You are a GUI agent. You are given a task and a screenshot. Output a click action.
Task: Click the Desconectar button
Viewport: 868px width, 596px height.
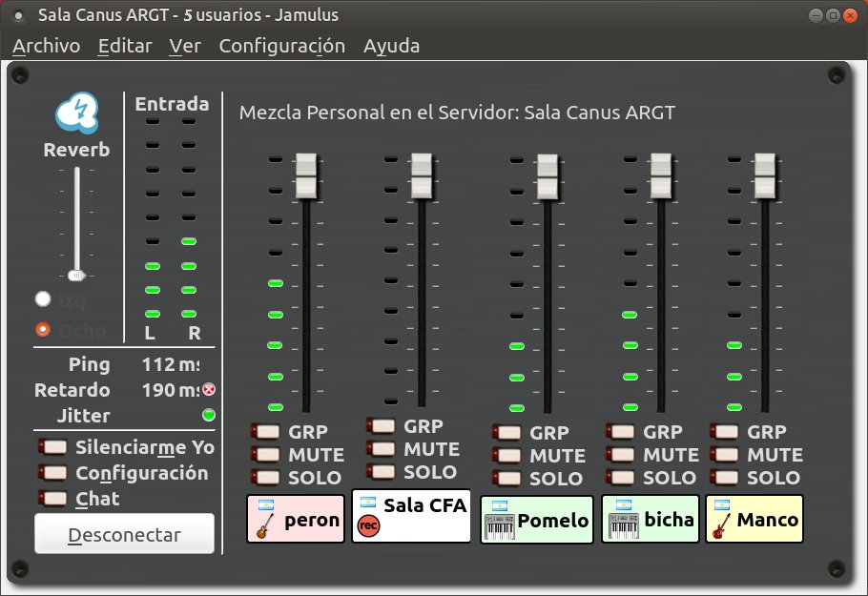click(x=125, y=534)
